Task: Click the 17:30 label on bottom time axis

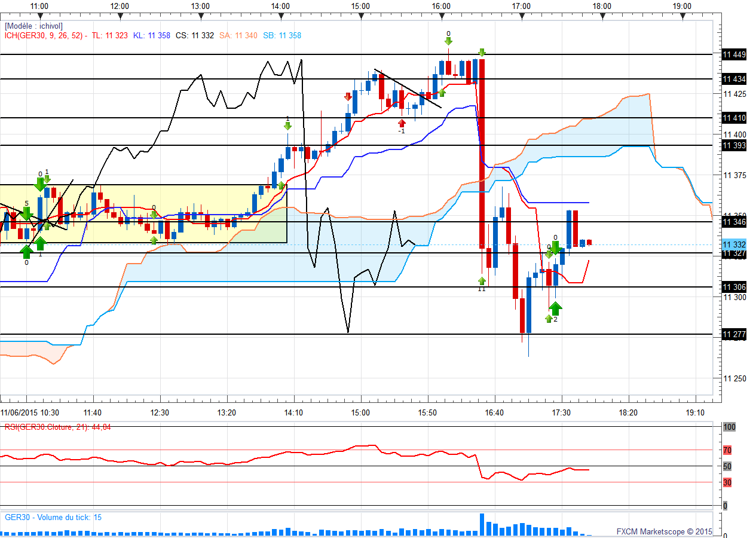Action: pyautogui.click(x=561, y=412)
